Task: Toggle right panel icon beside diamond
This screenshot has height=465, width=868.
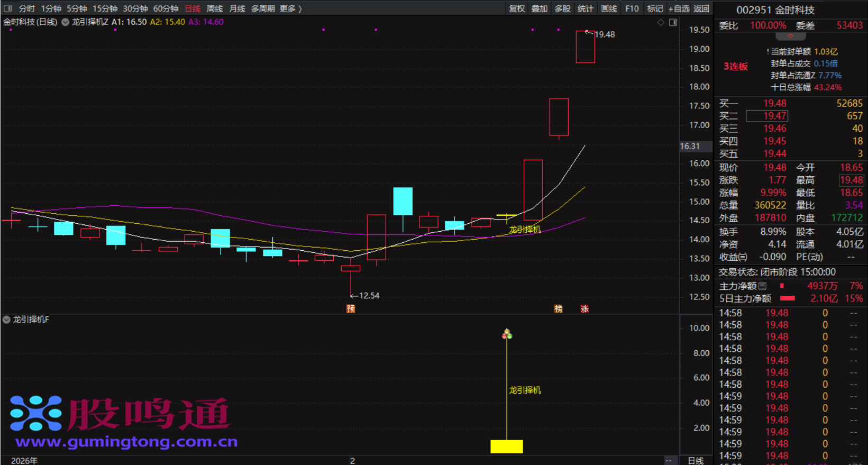Action: point(673,22)
